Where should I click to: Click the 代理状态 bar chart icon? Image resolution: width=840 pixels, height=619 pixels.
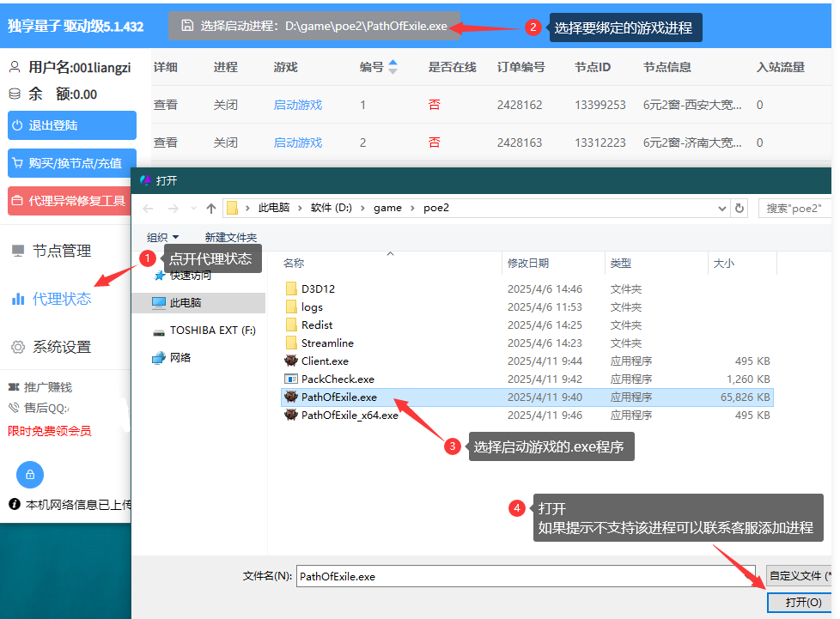[x=18, y=299]
